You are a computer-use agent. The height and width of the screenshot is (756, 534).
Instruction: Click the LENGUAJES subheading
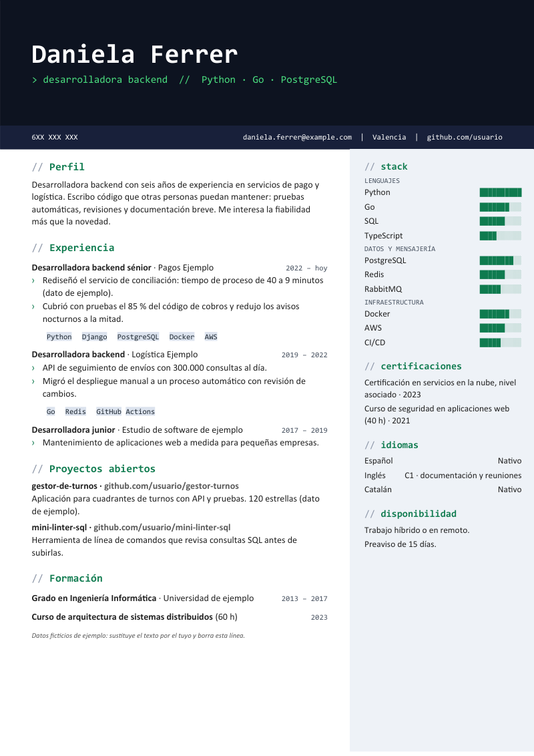coord(382,181)
